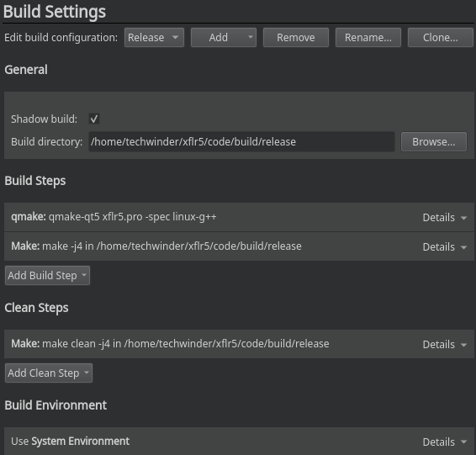Viewport: 476px width, 455px height.
Task: Click the Rename... button
Action: click(368, 38)
